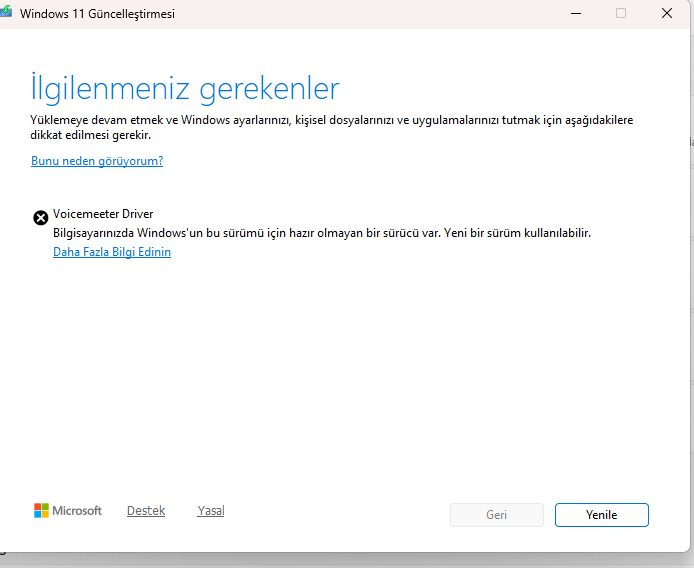Click the 'Windows 11 Güncelleştirmesi' title text
Screen dimensions: 694x568
click(x=97, y=14)
